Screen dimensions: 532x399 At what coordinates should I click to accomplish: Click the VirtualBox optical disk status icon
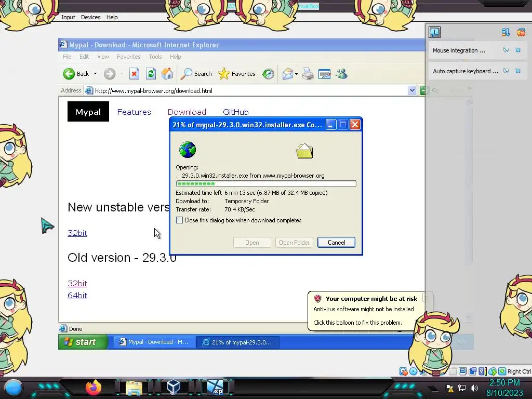coord(413,371)
